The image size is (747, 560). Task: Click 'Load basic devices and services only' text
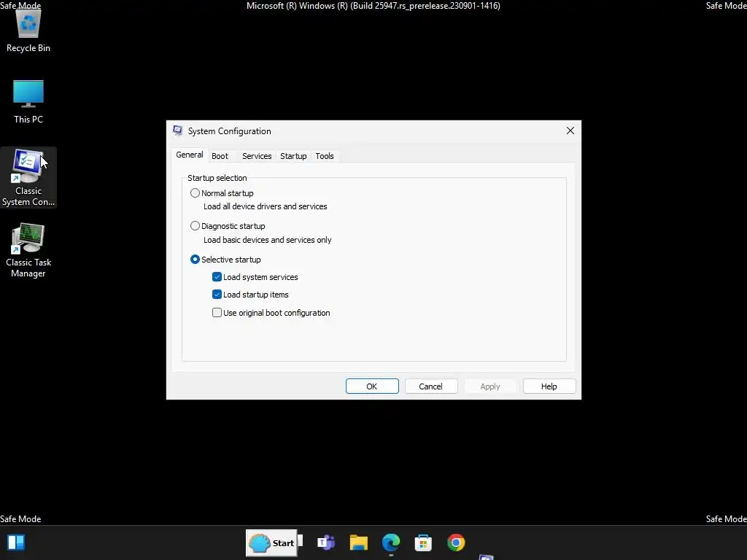(267, 240)
